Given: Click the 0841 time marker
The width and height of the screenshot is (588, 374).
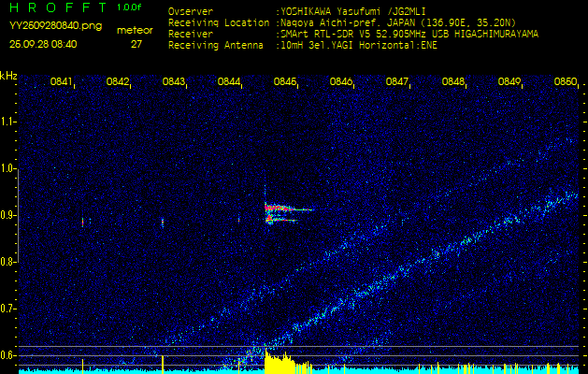Looking at the screenshot, I should click(x=61, y=81).
